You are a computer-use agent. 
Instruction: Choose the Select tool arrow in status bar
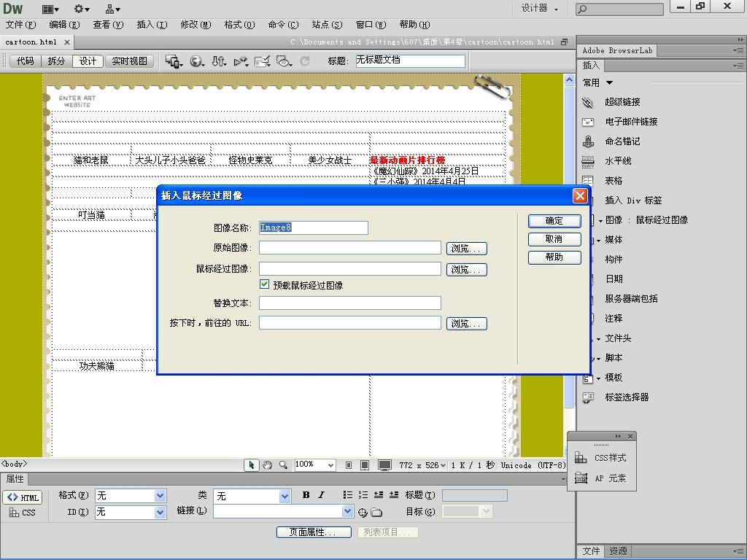251,464
